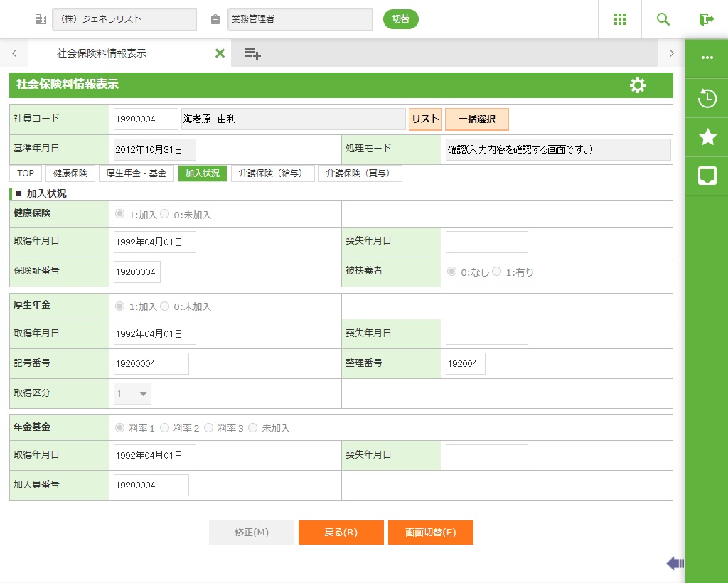Switch to the 健康保険 tab

point(70,173)
